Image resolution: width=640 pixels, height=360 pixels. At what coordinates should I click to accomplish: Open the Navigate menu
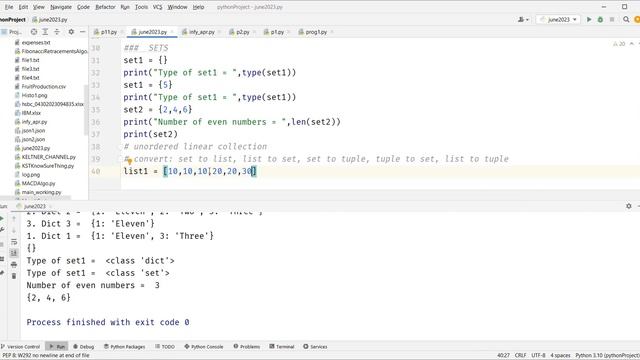click(x=61, y=7)
